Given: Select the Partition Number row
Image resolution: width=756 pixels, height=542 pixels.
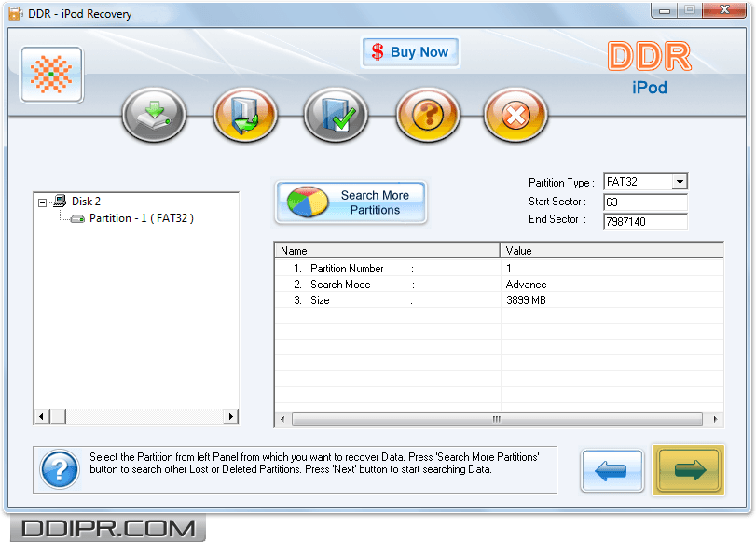Looking at the screenshot, I should pos(499,269).
